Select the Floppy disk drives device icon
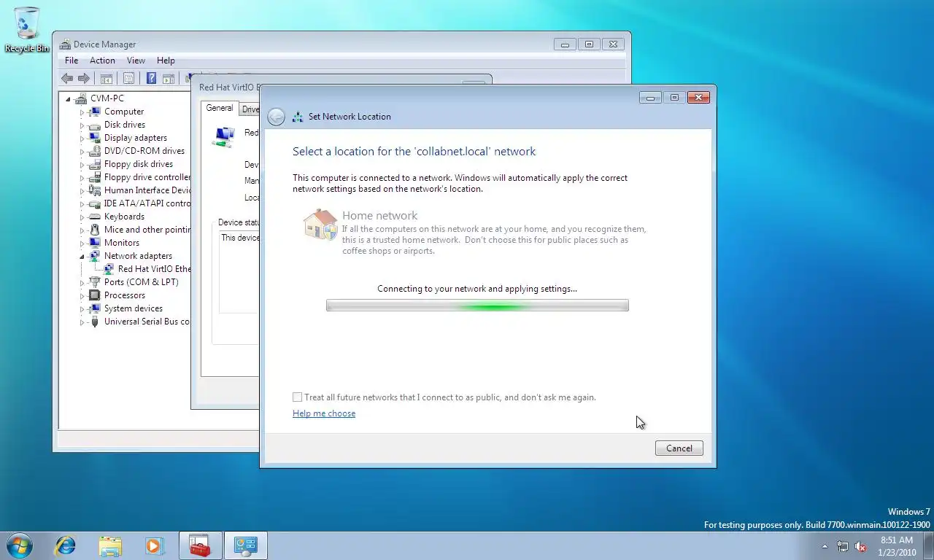The height and width of the screenshot is (560, 934). 94,164
